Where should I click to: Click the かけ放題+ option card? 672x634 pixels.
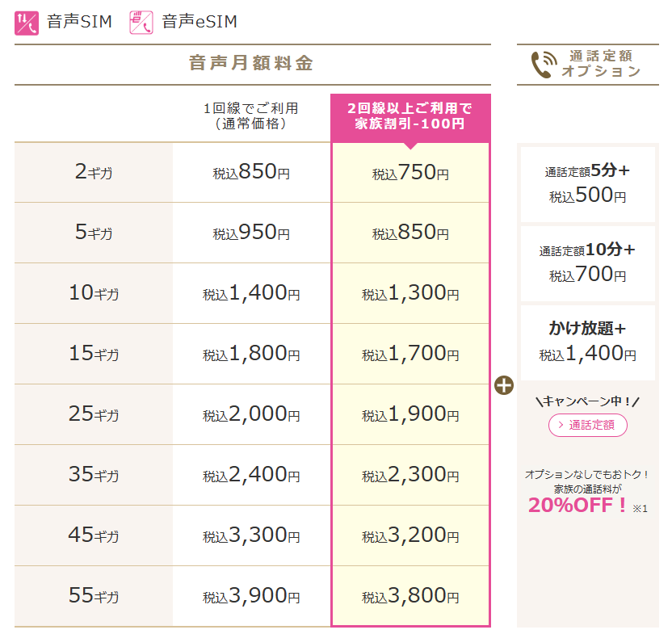587,341
